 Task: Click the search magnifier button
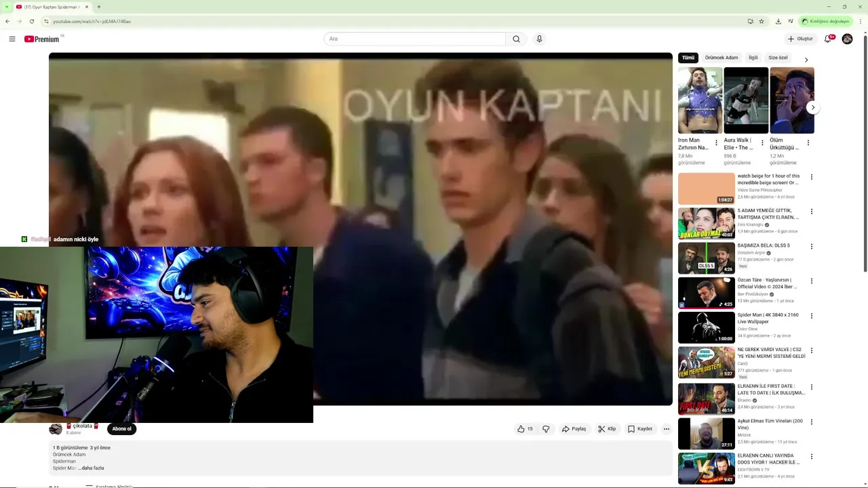pos(516,39)
